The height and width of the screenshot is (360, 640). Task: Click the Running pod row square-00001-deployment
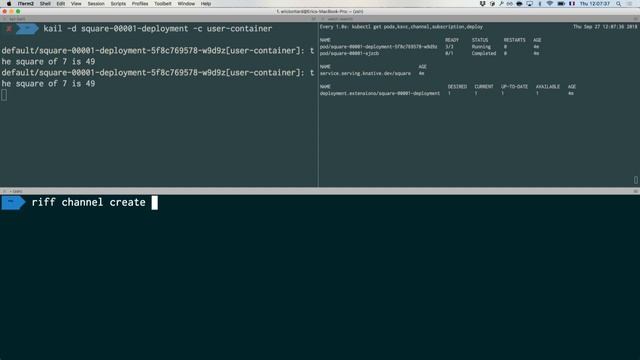point(429,47)
